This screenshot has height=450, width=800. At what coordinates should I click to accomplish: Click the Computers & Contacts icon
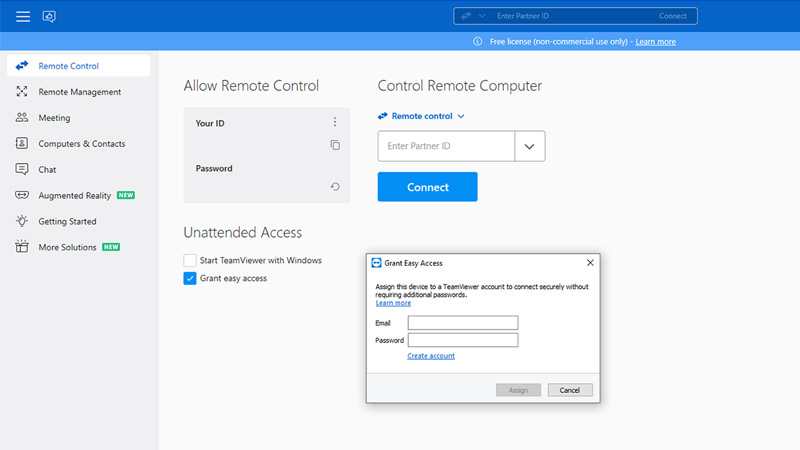[x=21, y=143]
